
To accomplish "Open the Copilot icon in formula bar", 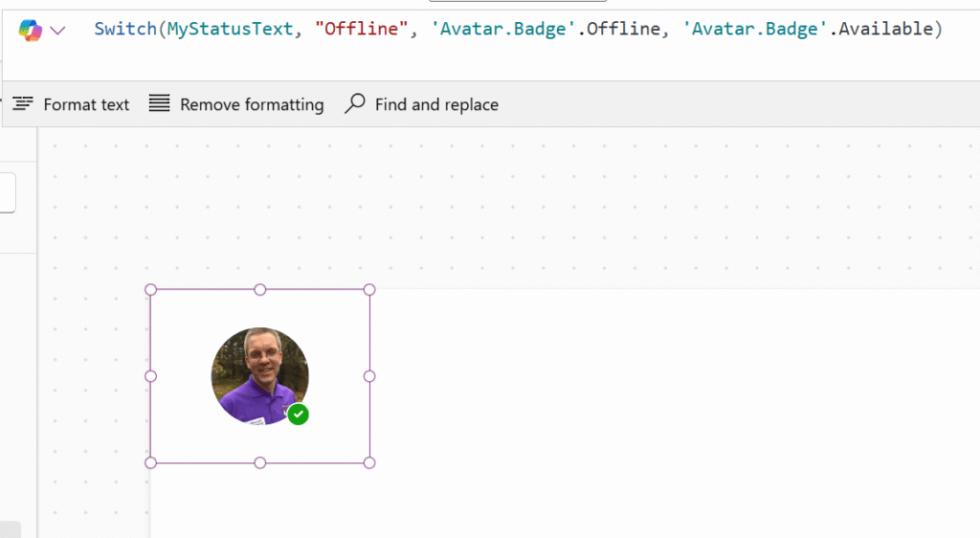I will (30, 30).
